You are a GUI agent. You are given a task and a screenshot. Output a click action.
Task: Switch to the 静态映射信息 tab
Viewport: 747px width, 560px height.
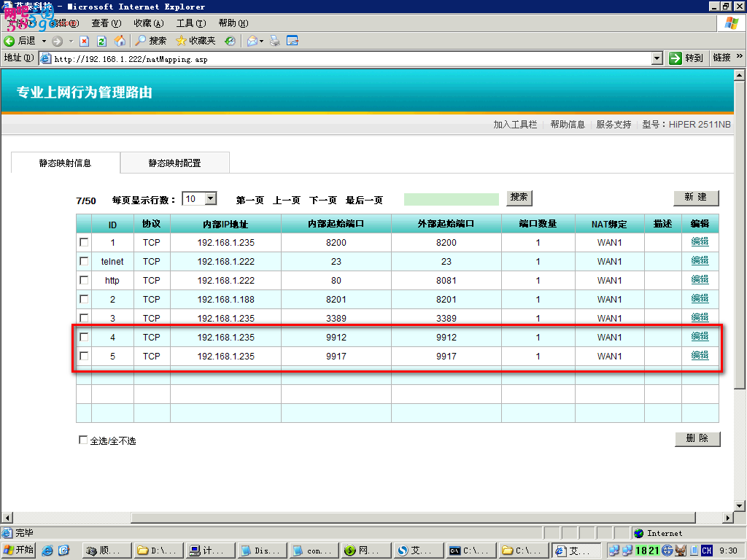(65, 163)
